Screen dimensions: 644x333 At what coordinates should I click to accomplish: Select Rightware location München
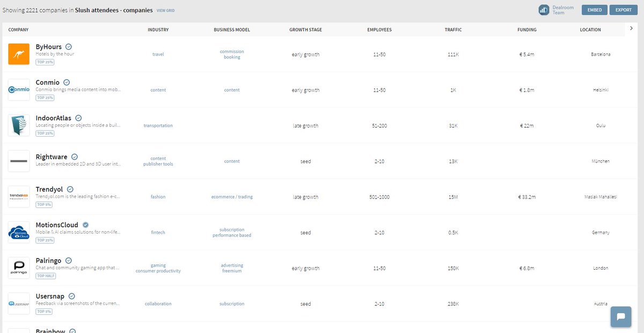(601, 161)
